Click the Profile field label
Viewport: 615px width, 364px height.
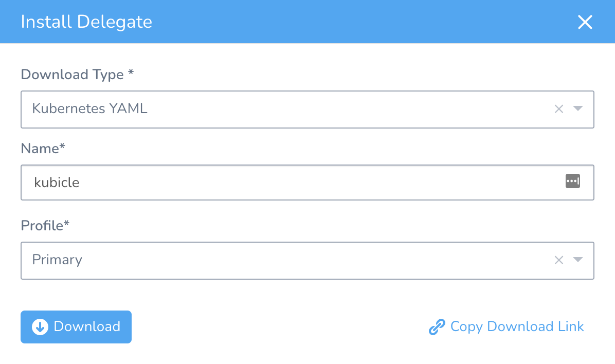(x=45, y=226)
